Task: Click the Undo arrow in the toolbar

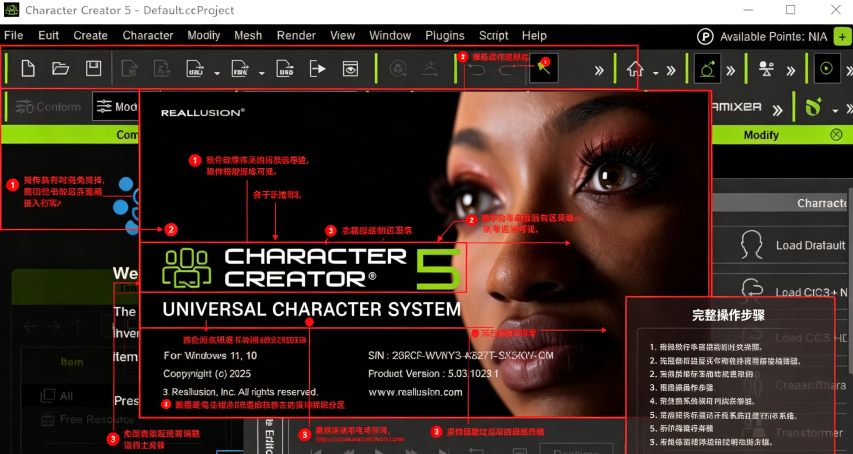Action: tap(477, 70)
